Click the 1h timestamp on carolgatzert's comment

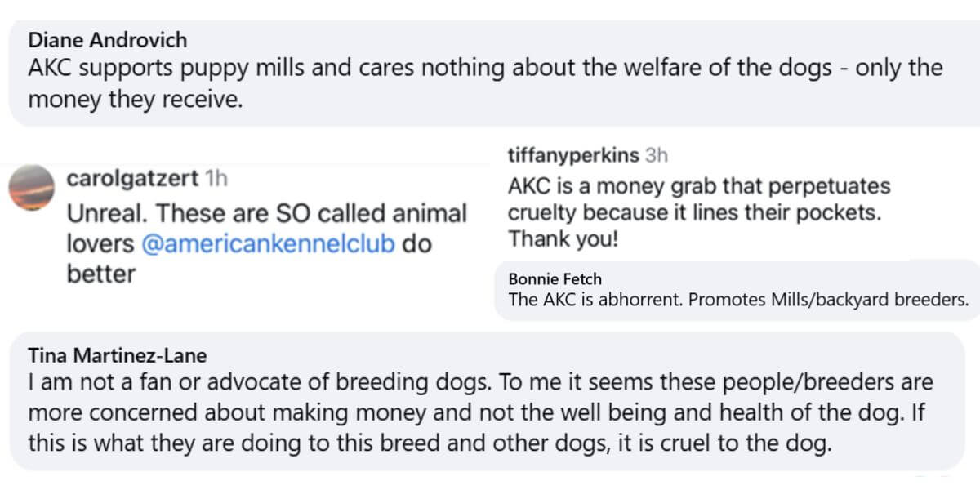[217, 177]
